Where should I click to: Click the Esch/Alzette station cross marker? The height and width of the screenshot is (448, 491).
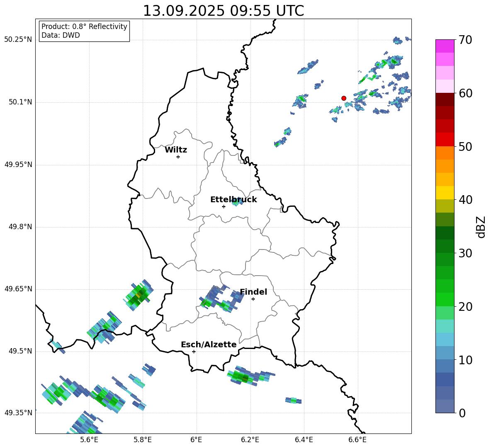(x=194, y=351)
